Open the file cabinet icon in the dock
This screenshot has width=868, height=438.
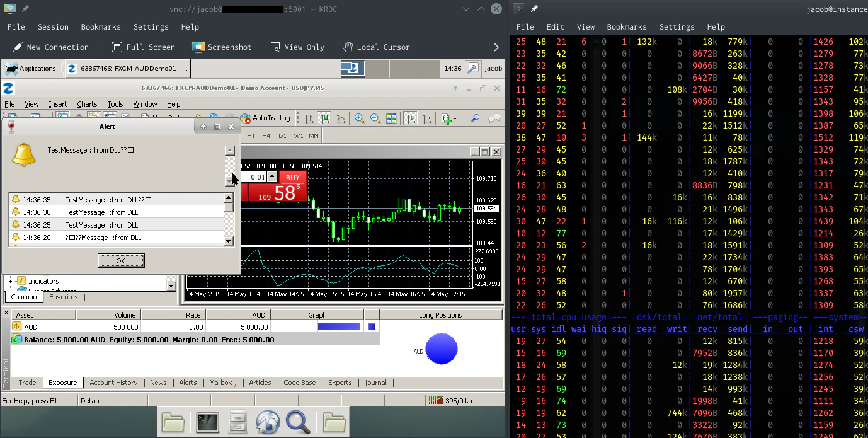[237, 422]
